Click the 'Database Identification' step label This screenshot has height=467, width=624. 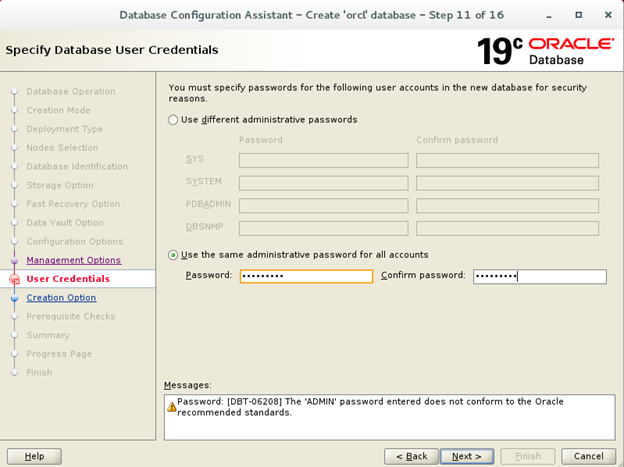coord(77,166)
